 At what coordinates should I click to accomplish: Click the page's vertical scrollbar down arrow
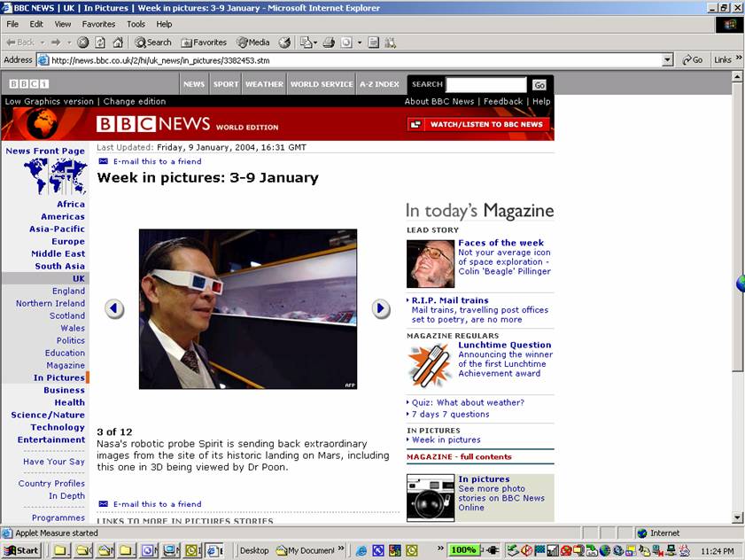tap(737, 517)
